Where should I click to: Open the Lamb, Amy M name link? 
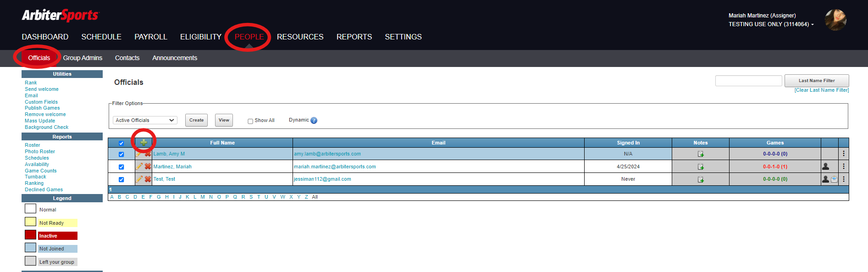[169, 154]
